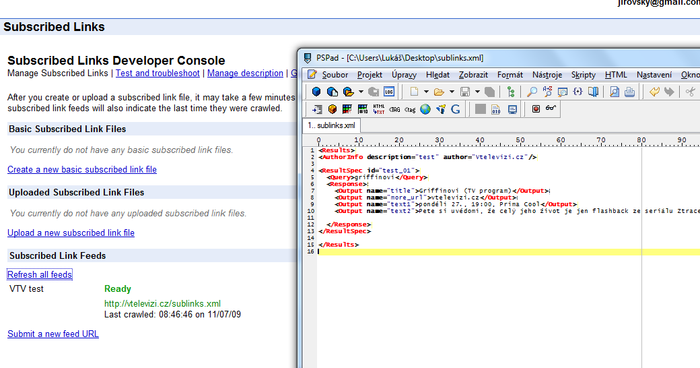Click the find and replace A-Z icon
Image resolution: width=700 pixels, height=368 pixels.
pyautogui.click(x=547, y=92)
